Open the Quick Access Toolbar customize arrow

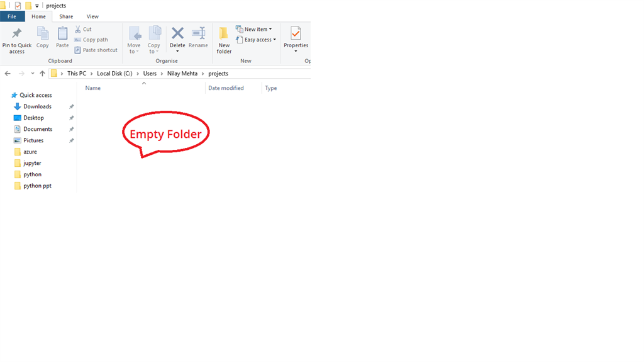click(x=37, y=6)
